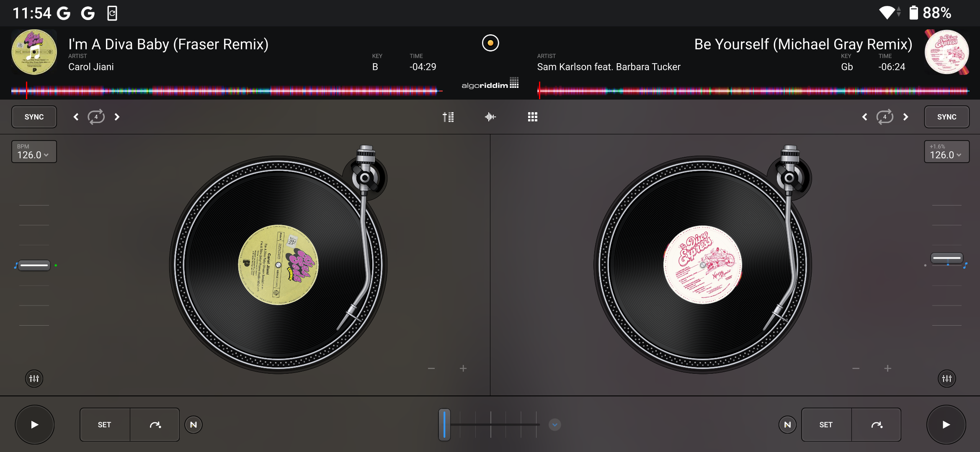Jump to cue point on right deck
980x452 pixels.
(x=877, y=425)
